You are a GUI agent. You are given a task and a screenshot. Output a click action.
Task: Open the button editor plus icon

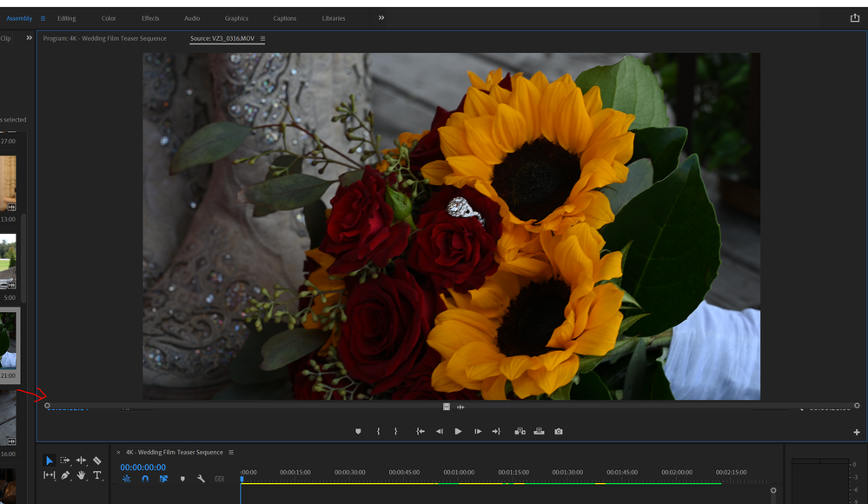click(x=857, y=432)
